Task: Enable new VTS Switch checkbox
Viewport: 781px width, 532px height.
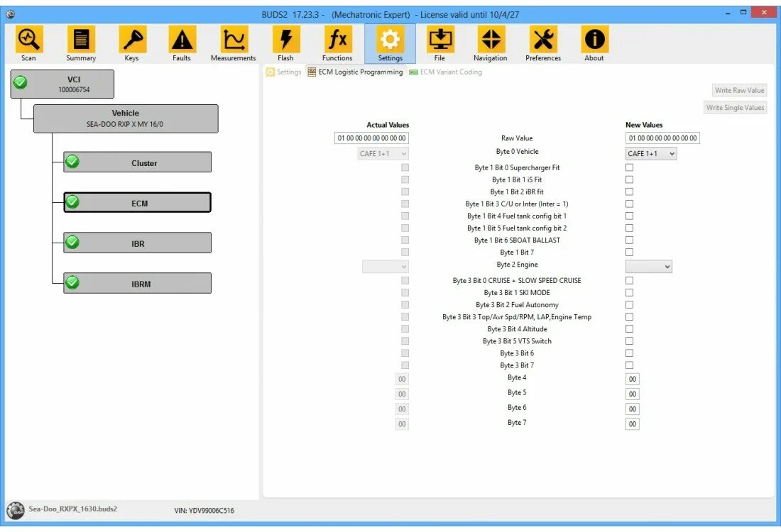Action: tap(630, 341)
